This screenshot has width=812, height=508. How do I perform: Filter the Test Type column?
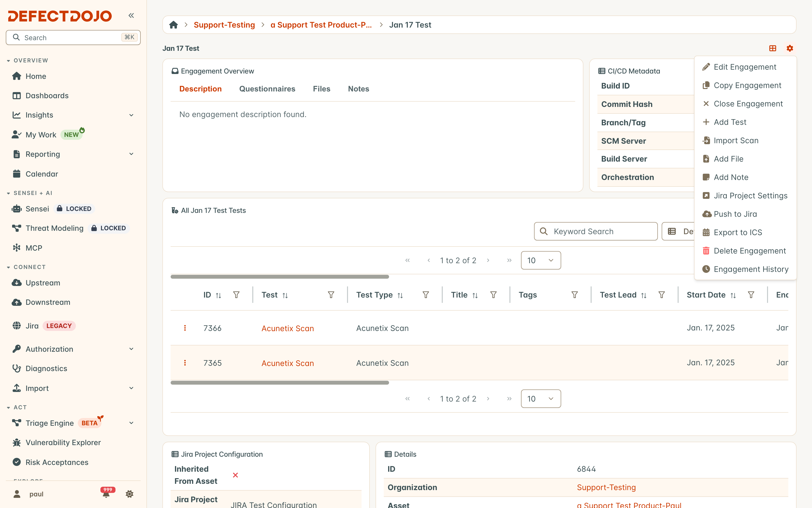[x=426, y=295]
